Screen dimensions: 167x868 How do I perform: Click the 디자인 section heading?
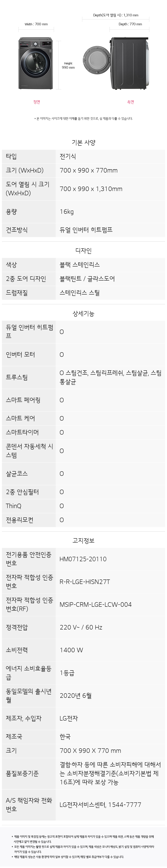tap(83, 251)
